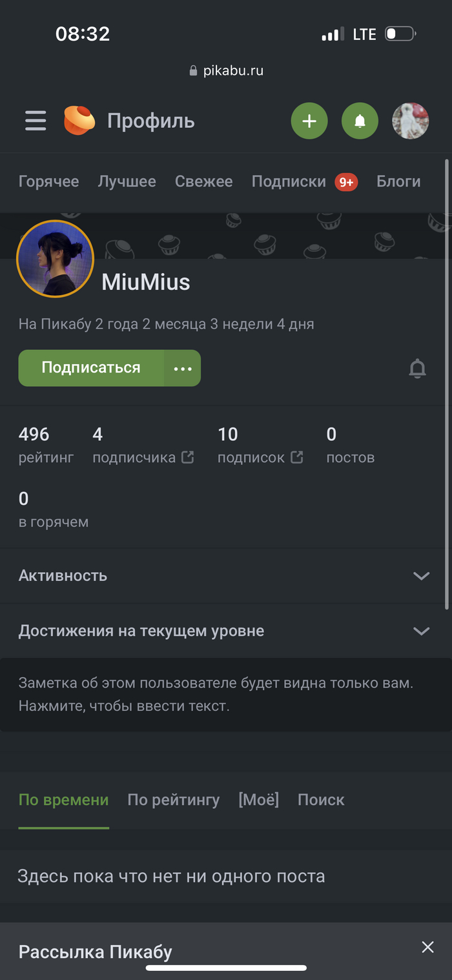Open the Поиск tab

[321, 800]
